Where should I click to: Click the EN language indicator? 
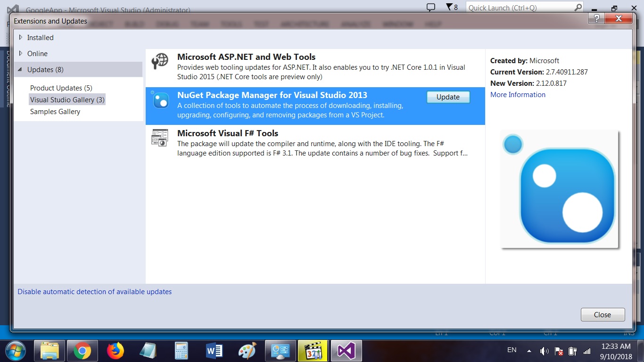click(x=512, y=350)
